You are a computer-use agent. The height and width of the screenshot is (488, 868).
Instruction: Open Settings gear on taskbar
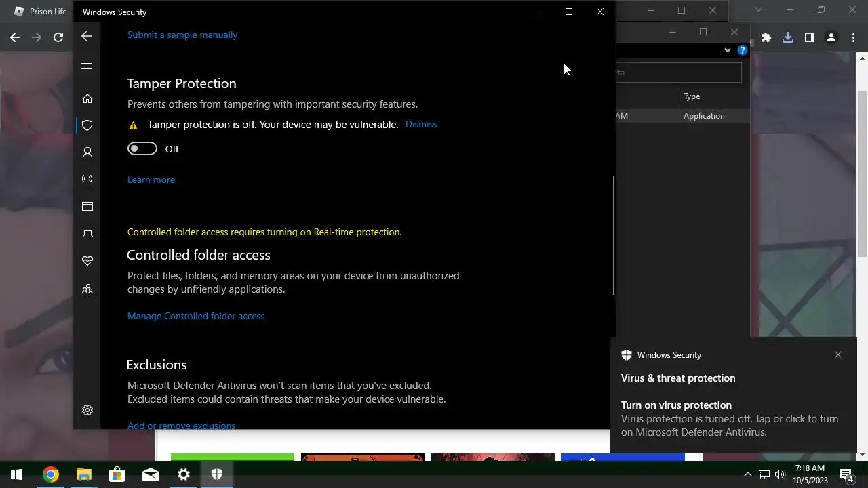183,474
